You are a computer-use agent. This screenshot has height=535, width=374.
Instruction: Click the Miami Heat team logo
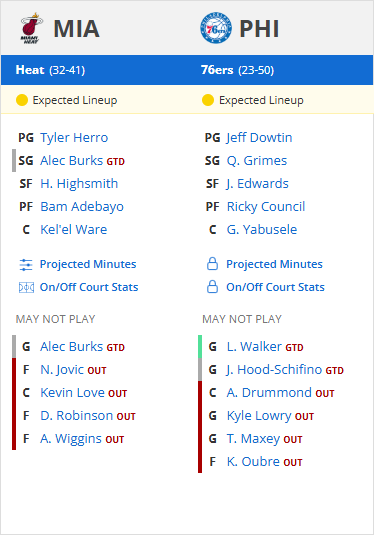coord(31,28)
